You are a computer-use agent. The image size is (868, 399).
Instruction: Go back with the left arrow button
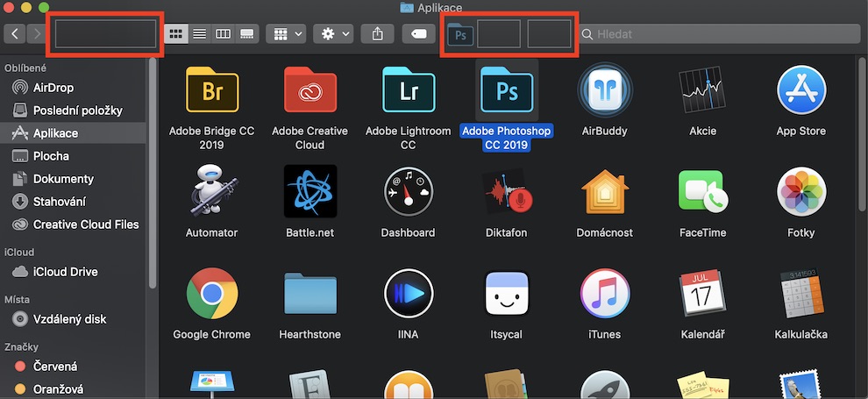[15, 33]
